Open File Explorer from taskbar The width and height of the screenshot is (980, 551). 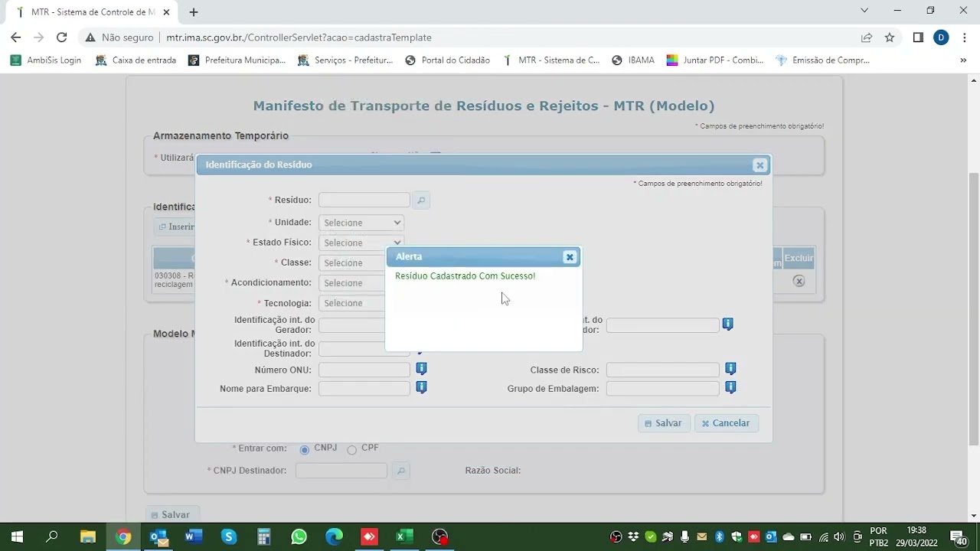tap(87, 536)
